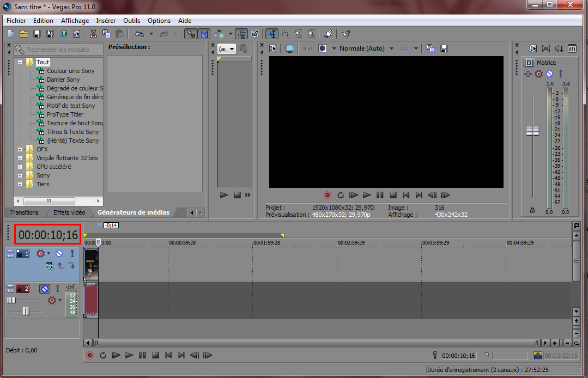
Task: Click the loop playback icon in transport bar
Action: point(103,355)
